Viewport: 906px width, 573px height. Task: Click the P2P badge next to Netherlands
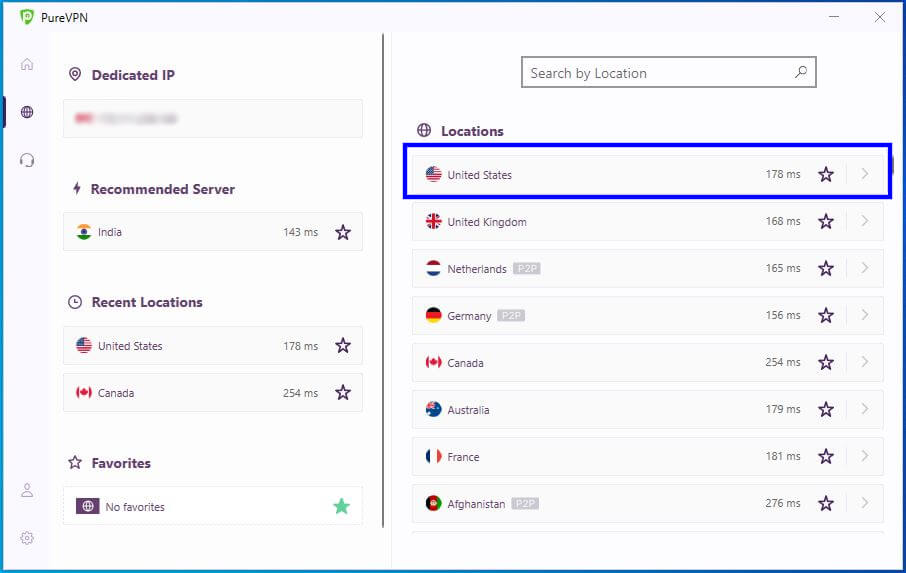[x=526, y=268]
